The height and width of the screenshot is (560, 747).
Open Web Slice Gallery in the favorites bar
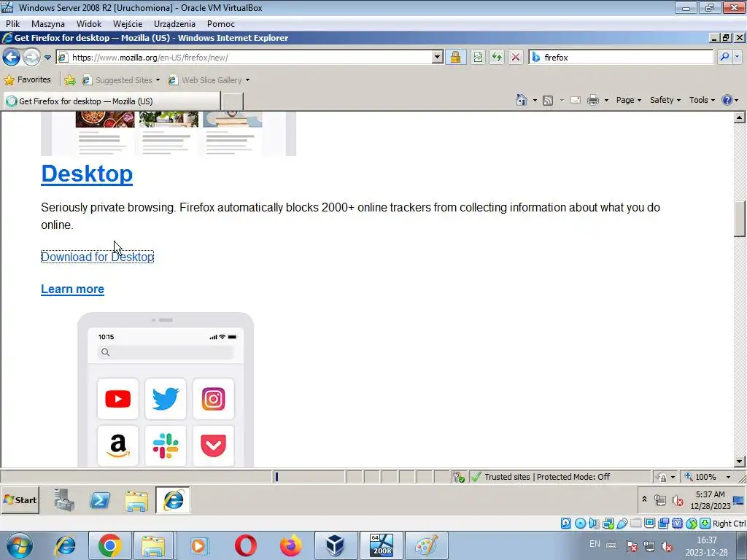(209, 80)
